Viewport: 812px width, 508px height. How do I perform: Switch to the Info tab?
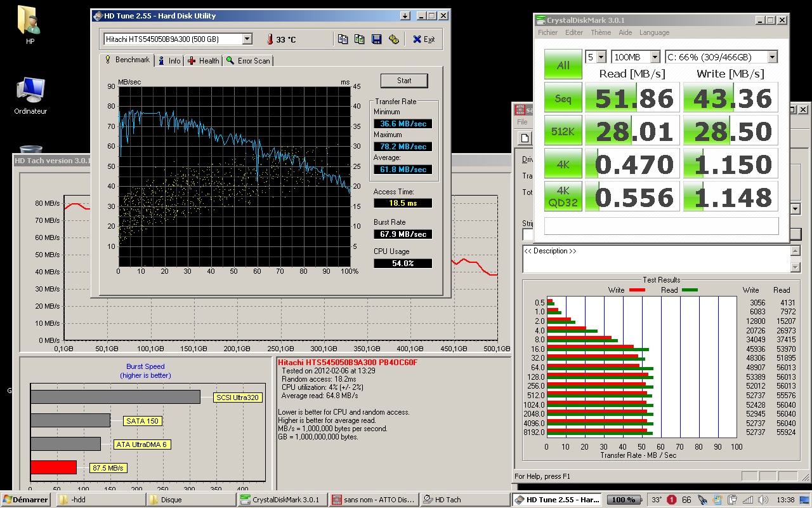pyautogui.click(x=169, y=61)
